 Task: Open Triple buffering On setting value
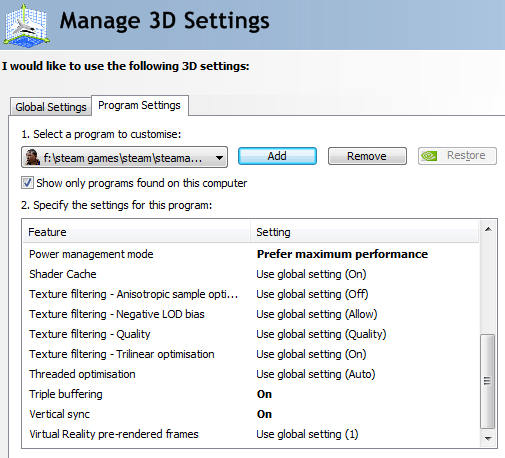264,394
